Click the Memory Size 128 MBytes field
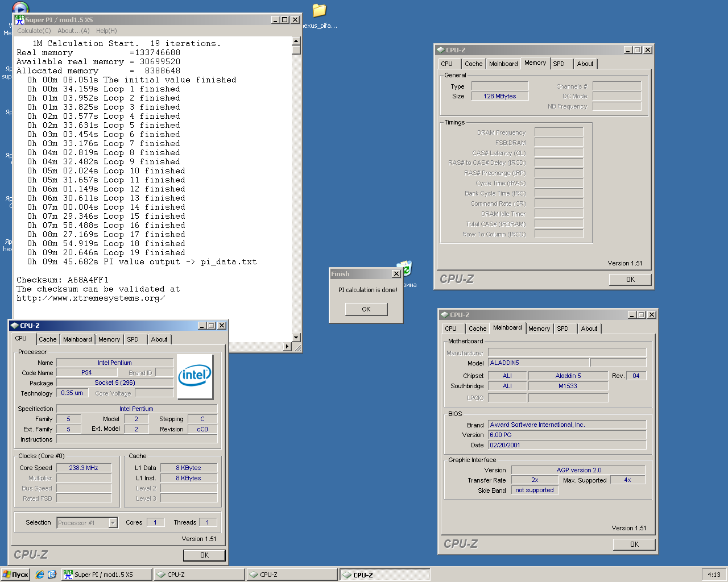 point(500,96)
